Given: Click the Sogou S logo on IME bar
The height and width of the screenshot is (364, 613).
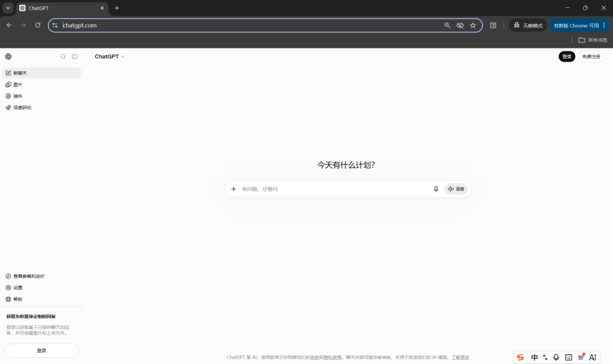Looking at the screenshot, I should 520,357.
